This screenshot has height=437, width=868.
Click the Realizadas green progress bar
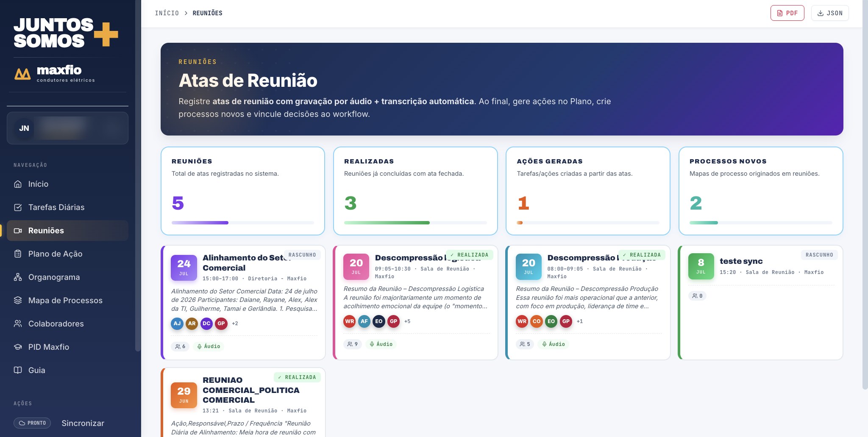415,223
